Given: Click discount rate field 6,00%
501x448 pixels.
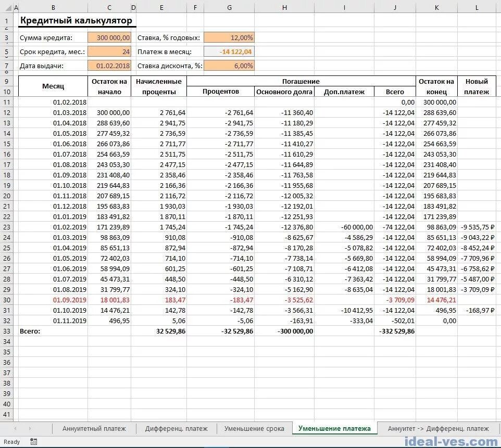Looking at the screenshot, I should (229, 66).
